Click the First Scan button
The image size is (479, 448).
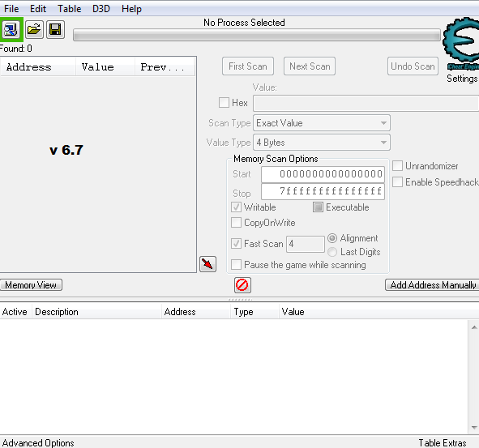tap(248, 66)
